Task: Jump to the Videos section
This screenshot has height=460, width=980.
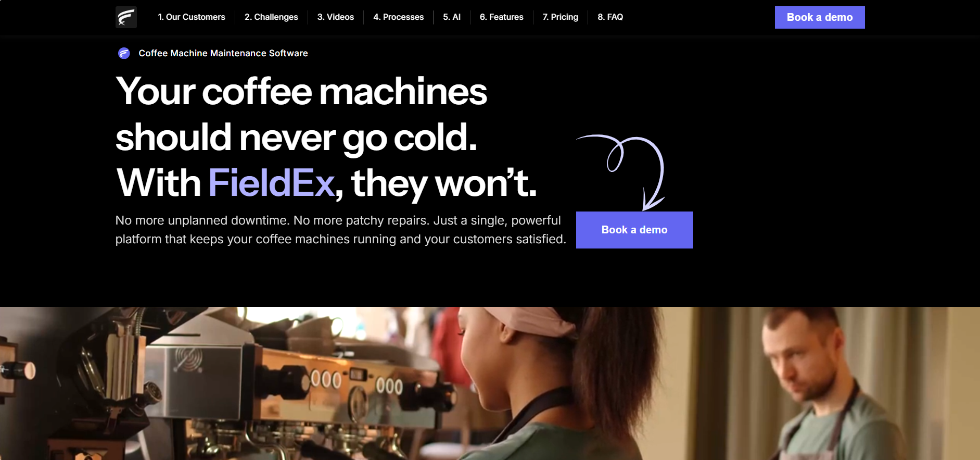Action: (336, 17)
